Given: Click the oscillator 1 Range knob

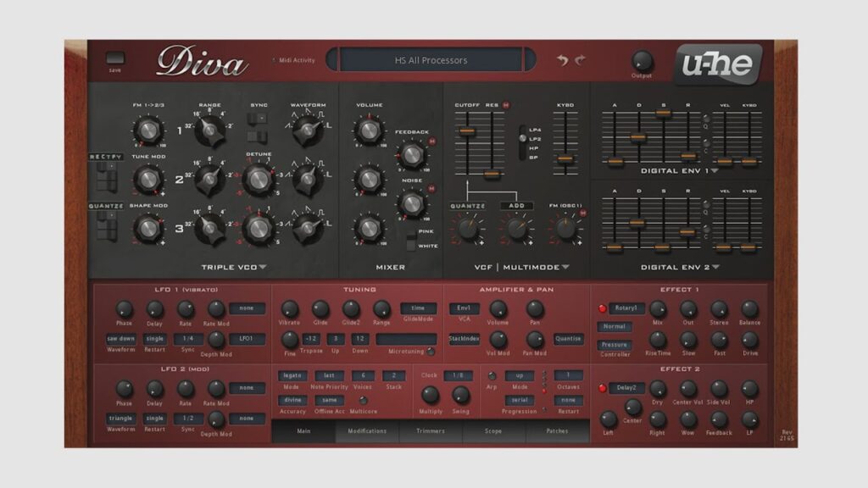Looking at the screenshot, I should pos(210,130).
